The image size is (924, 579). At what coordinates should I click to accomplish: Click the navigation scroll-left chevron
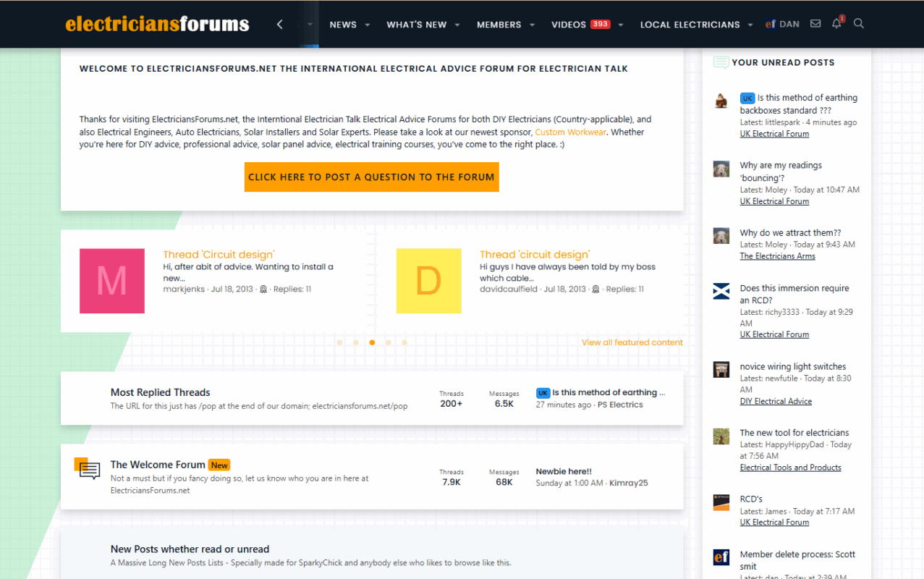click(x=280, y=25)
